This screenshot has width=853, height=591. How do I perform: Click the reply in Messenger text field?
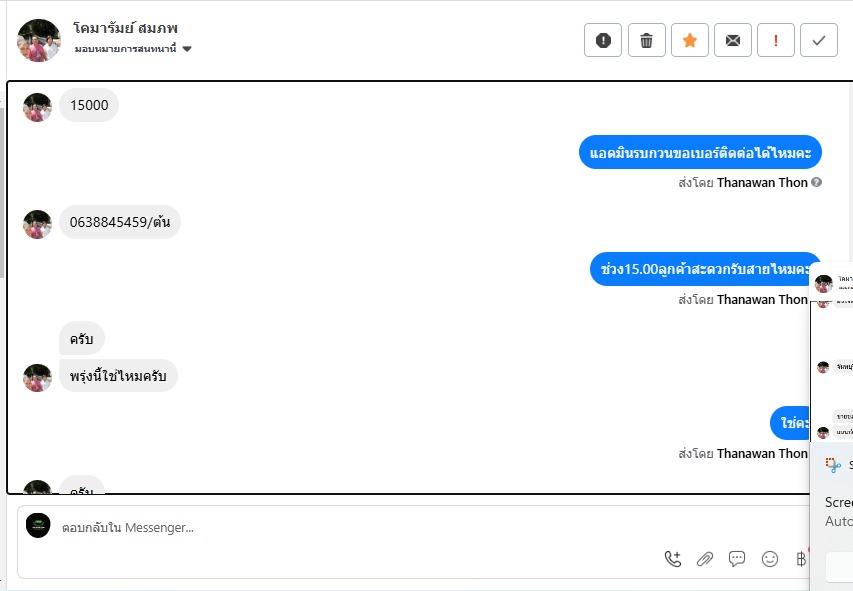coord(350,527)
